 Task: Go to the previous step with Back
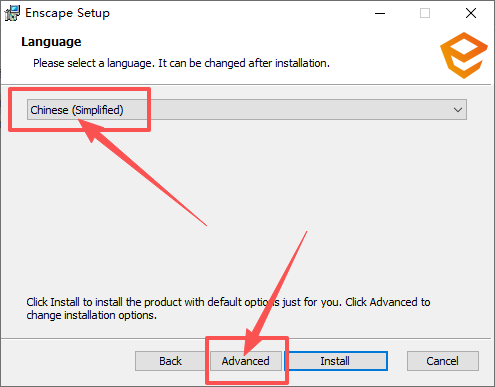[170, 361]
